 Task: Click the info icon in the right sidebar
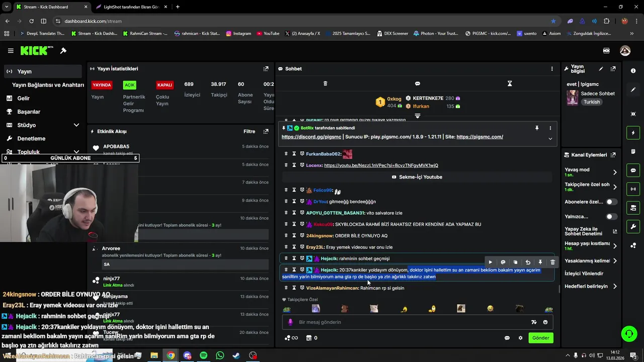[x=633, y=71]
